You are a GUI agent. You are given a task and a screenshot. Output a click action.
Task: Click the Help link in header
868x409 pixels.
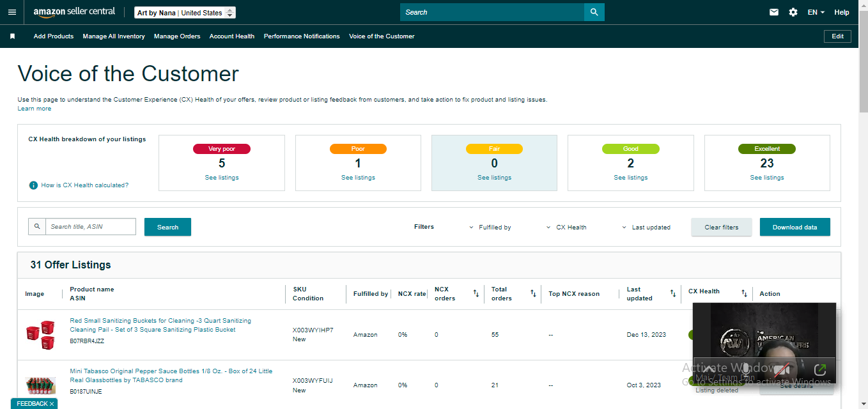click(x=842, y=12)
